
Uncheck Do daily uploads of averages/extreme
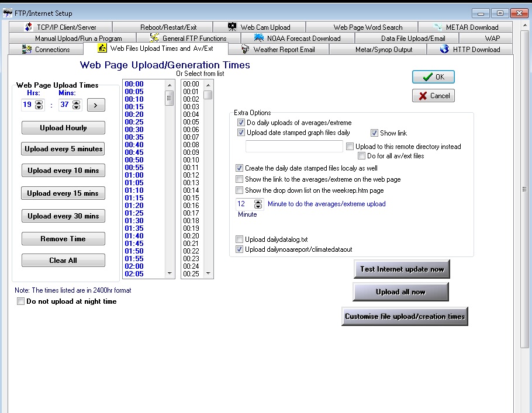[x=241, y=123]
